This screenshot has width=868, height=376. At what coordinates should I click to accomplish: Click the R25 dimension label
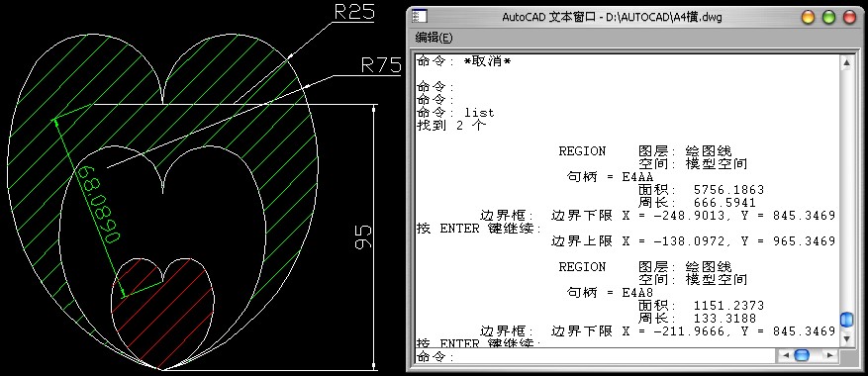click(354, 12)
